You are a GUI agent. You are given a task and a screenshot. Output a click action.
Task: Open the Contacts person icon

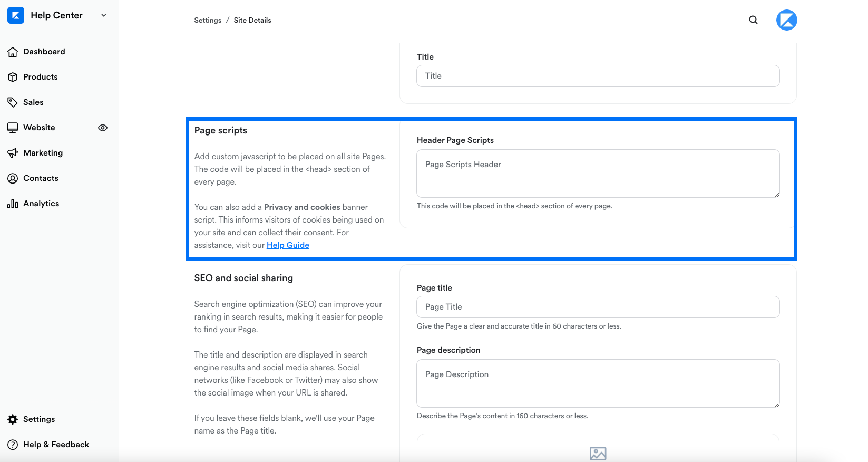click(x=13, y=178)
